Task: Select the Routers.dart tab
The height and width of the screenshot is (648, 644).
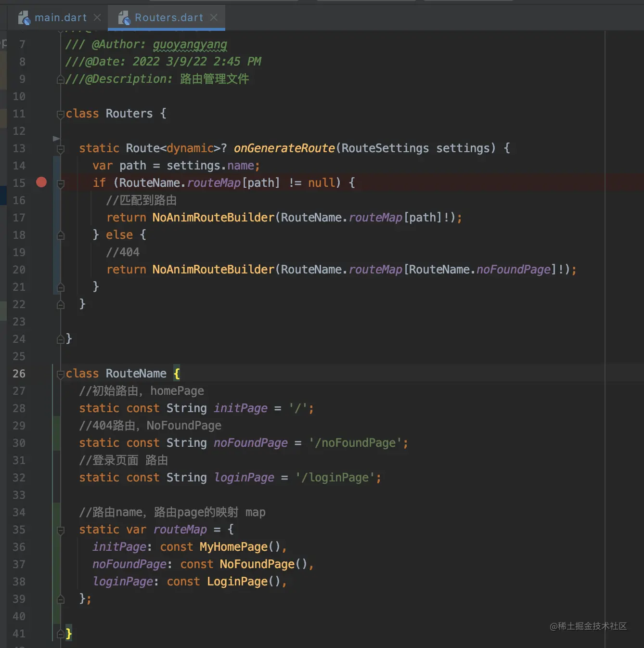Action: point(168,18)
